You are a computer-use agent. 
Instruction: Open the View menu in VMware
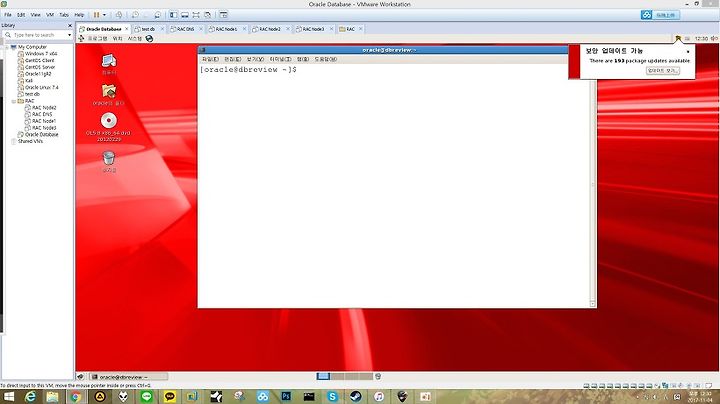coord(35,15)
